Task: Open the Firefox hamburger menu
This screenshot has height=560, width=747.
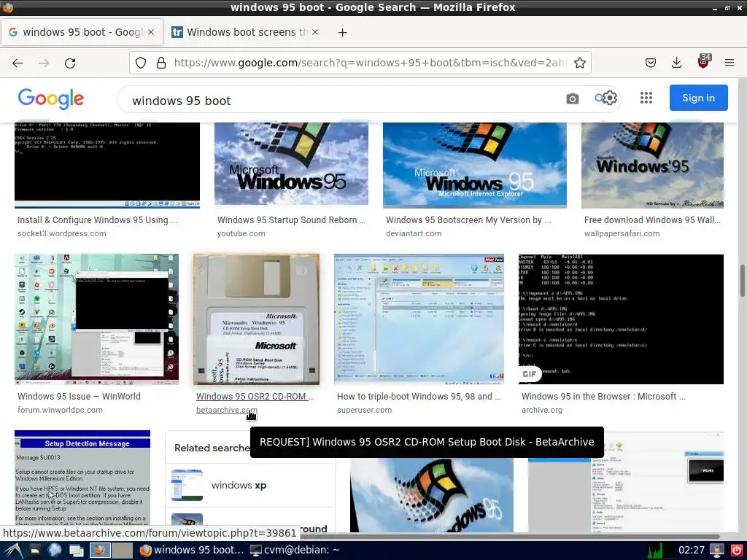Action: [729, 63]
